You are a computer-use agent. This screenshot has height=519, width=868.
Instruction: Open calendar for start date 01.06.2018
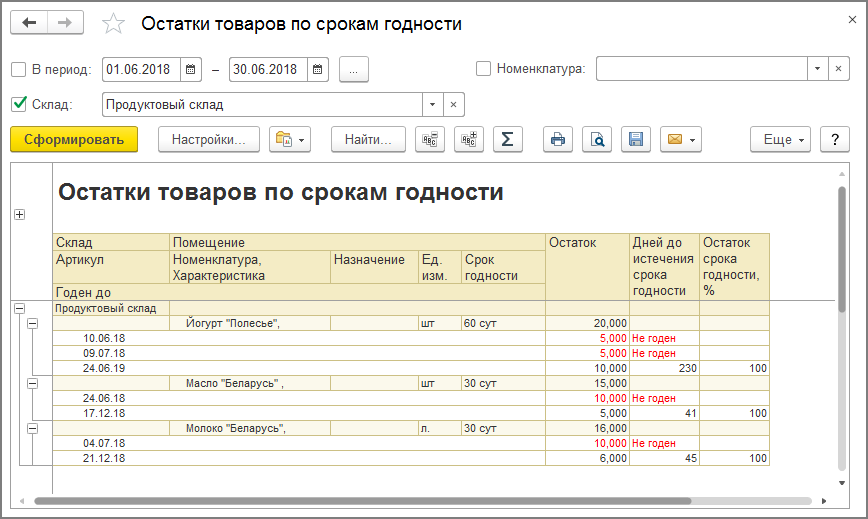coord(190,70)
